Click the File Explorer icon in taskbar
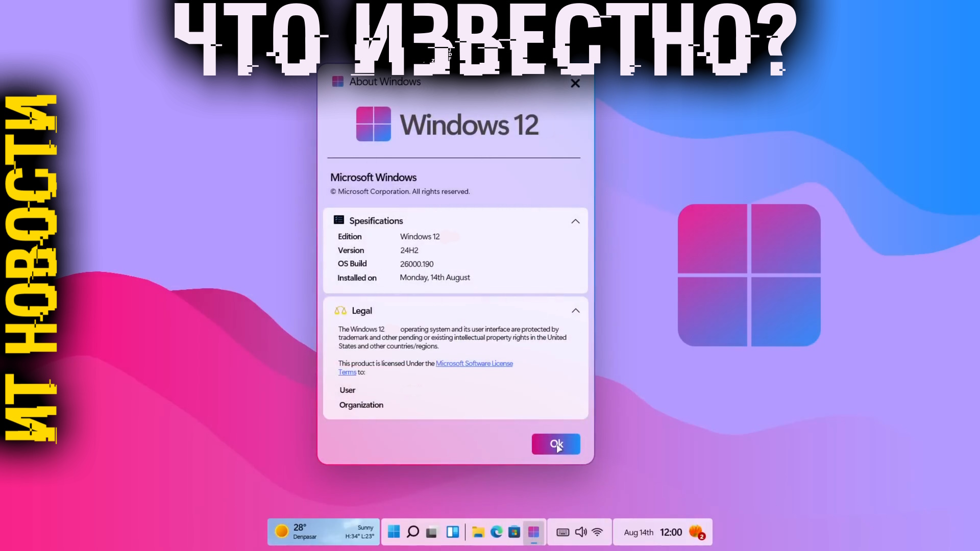The width and height of the screenshot is (980, 551). (479, 532)
